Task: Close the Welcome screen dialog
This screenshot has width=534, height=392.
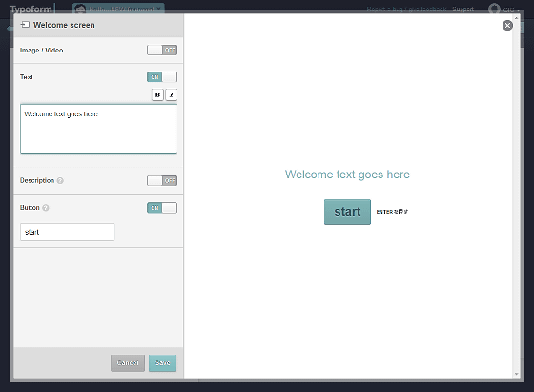Action: click(507, 25)
